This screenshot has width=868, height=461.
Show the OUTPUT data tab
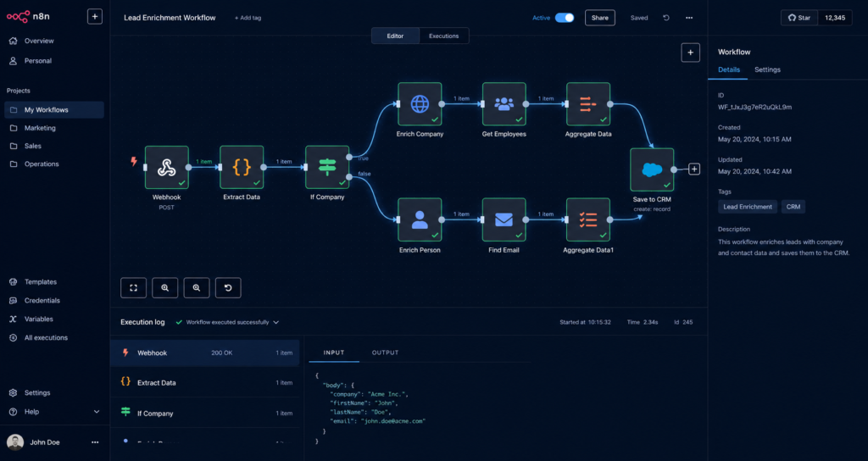point(386,353)
